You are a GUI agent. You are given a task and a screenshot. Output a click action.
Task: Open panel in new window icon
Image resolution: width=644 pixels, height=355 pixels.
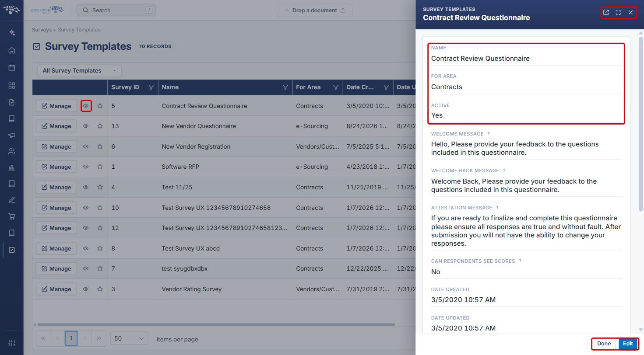pos(606,13)
